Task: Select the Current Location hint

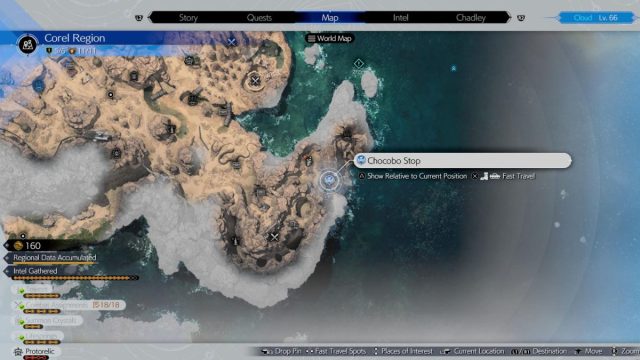Action: click(x=472, y=351)
